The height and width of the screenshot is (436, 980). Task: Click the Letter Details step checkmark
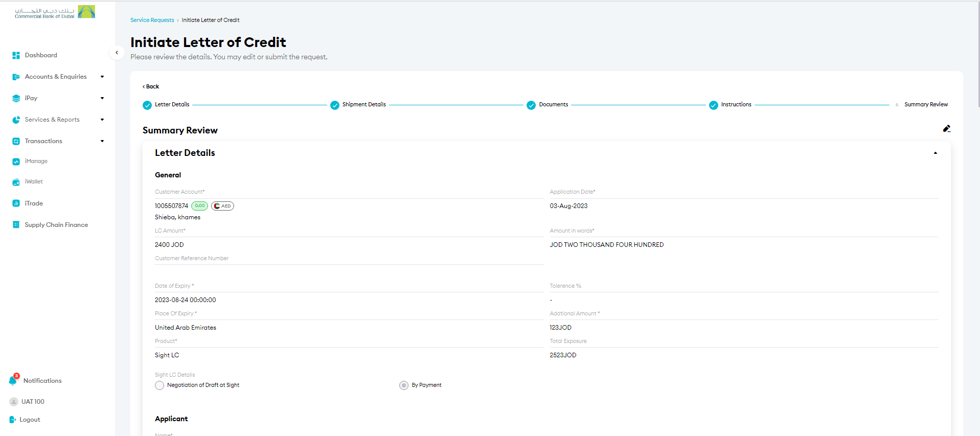coord(147,105)
